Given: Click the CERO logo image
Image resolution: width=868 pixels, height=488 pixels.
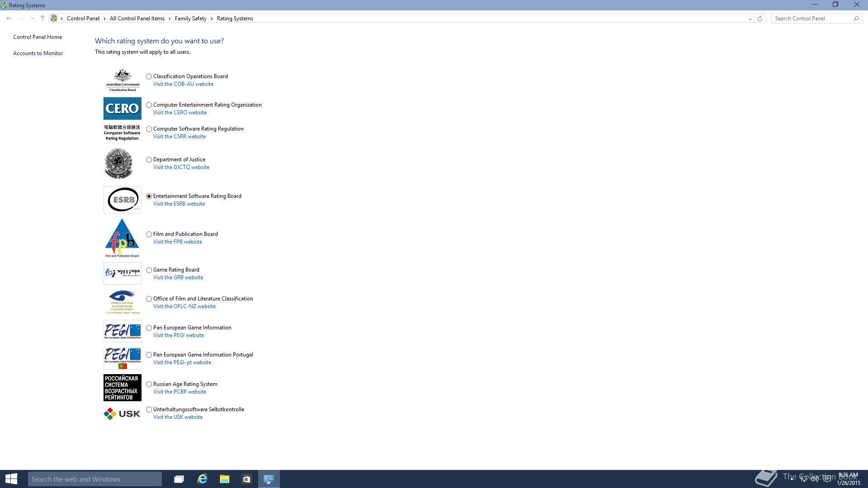Looking at the screenshot, I should (x=122, y=108).
